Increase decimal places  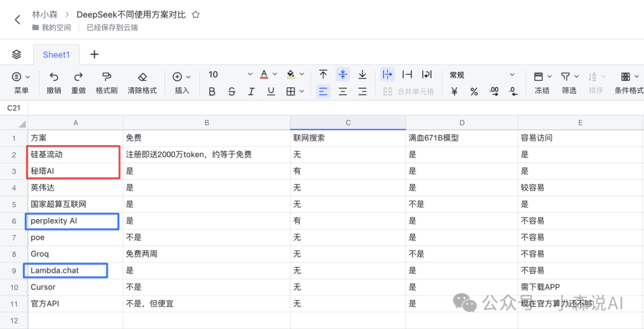point(494,92)
